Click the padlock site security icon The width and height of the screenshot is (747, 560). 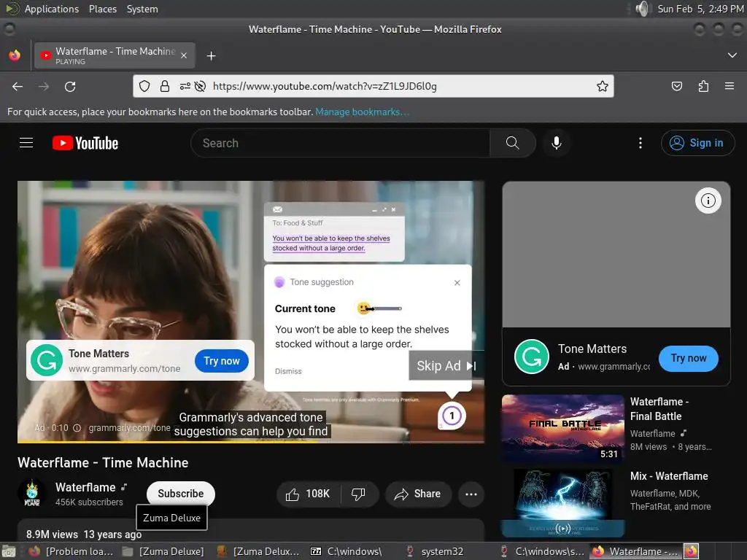(x=164, y=86)
